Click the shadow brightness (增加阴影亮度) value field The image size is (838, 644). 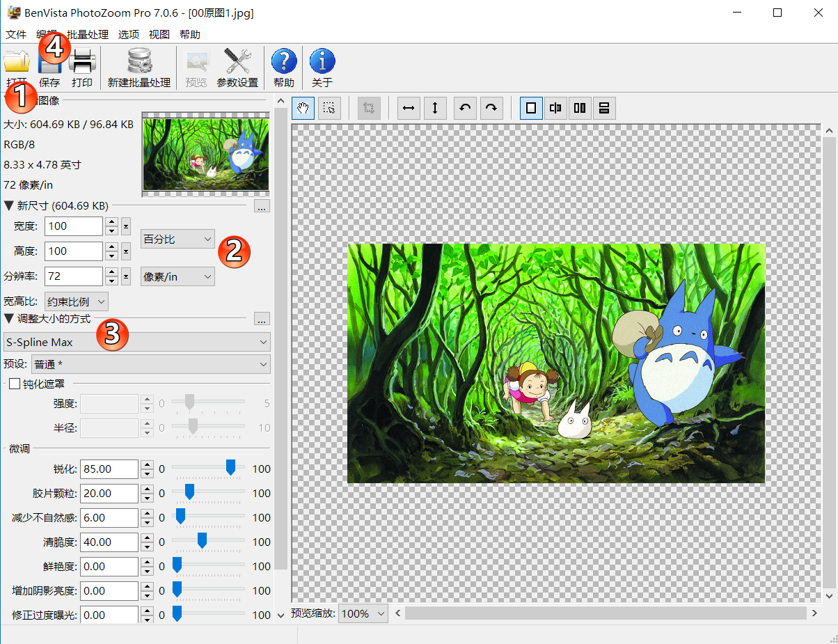pos(109,591)
